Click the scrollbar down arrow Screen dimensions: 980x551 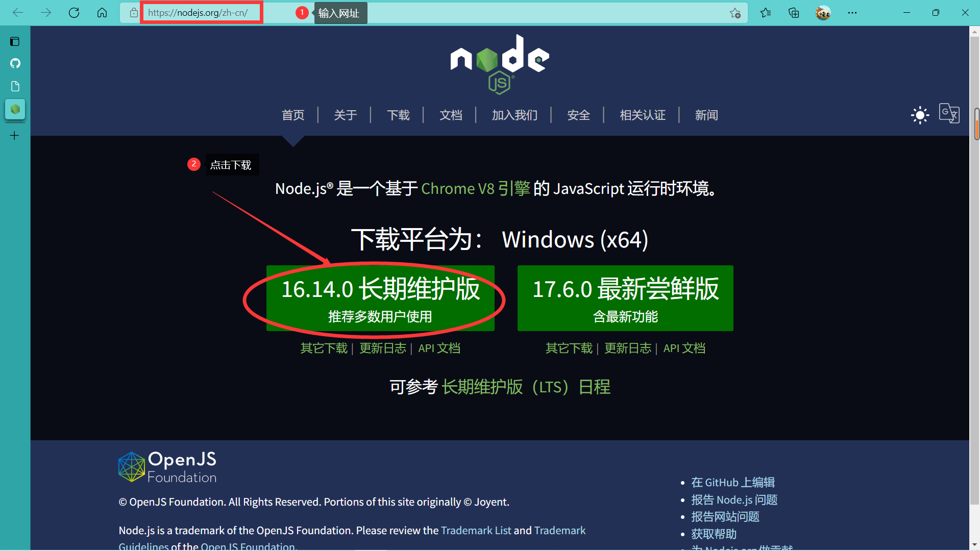pyautogui.click(x=974, y=544)
